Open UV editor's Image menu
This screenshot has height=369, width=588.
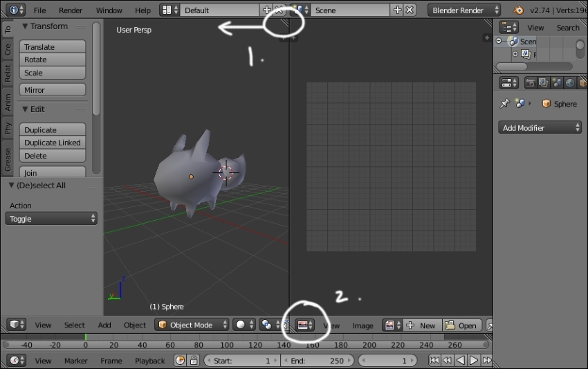362,326
